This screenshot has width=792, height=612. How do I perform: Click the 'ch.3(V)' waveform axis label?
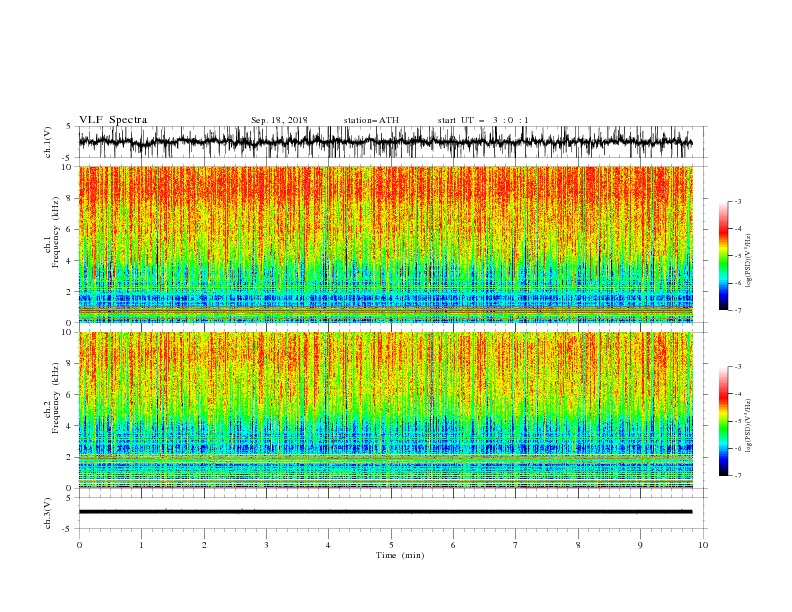48,513
